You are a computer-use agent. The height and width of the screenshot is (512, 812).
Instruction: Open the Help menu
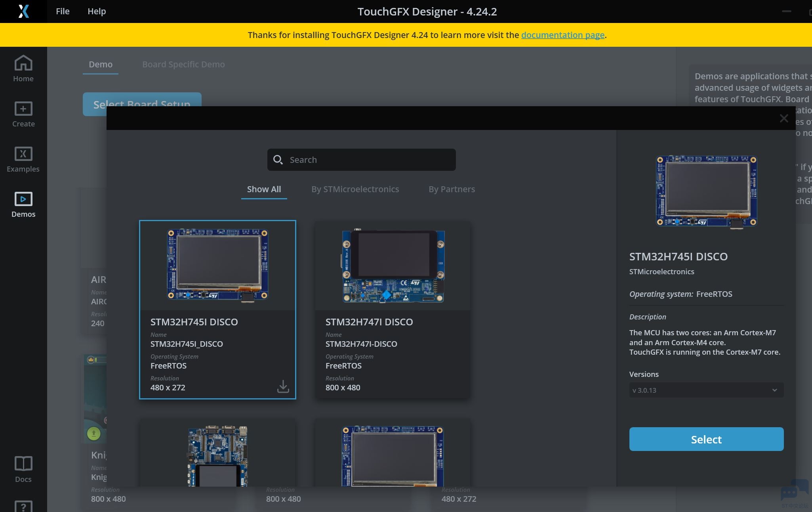[x=97, y=11]
